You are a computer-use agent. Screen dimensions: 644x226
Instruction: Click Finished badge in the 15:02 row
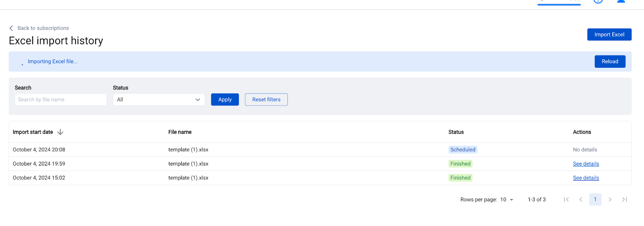pos(460,178)
